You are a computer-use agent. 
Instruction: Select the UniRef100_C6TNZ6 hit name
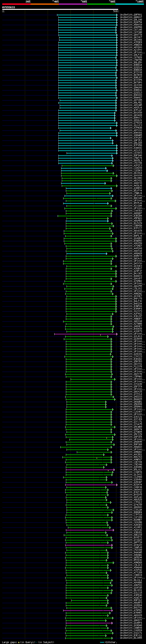tap(131, 58)
